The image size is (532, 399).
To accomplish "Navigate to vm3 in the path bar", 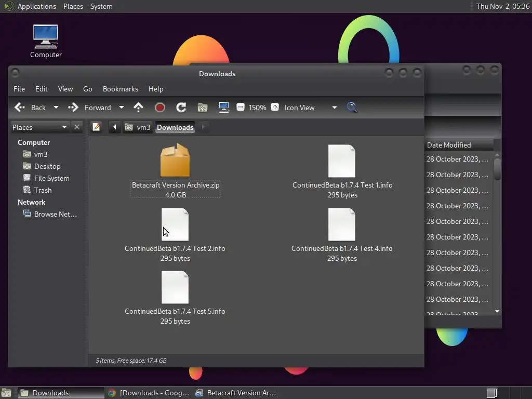I will click(138, 127).
